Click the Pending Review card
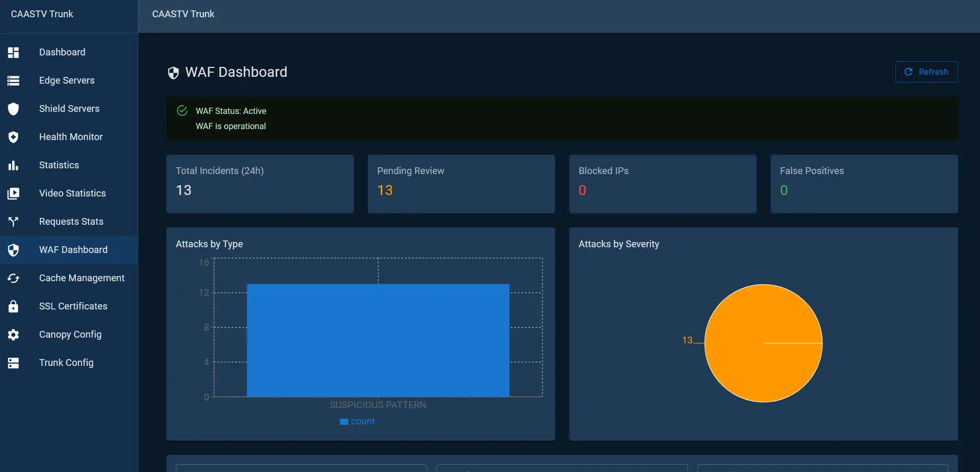 tap(461, 183)
